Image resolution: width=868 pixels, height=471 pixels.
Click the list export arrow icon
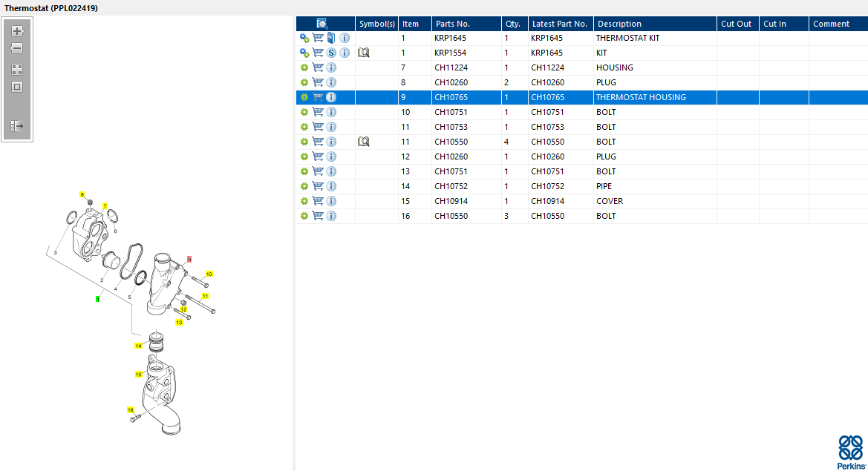(x=17, y=127)
